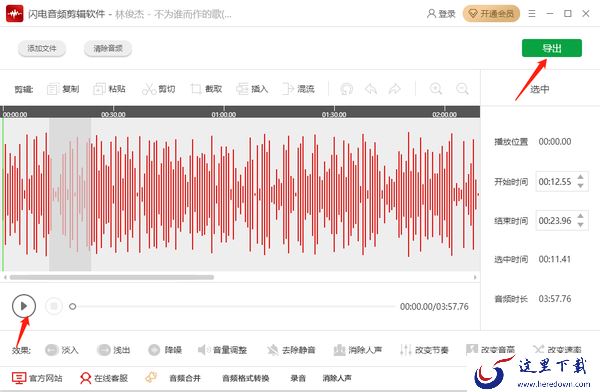This screenshot has width=600, height=392.
Task: Apply the Fade Out (淡出) effect
Action: [x=114, y=350]
